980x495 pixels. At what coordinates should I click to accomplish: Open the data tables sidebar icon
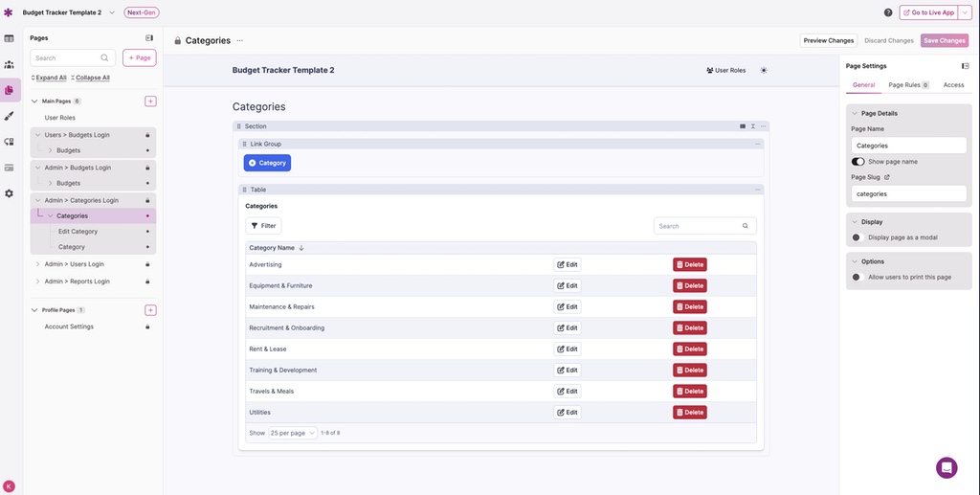pos(10,38)
